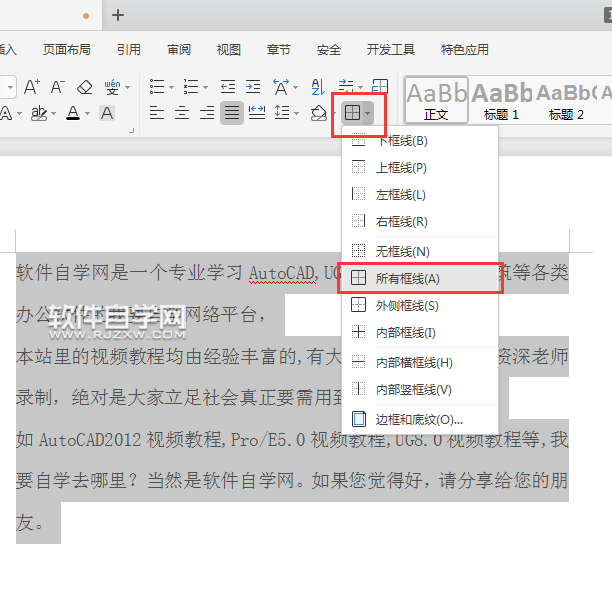This screenshot has height=595, width=612.
Task: Click the align left icon
Action: tap(157, 113)
